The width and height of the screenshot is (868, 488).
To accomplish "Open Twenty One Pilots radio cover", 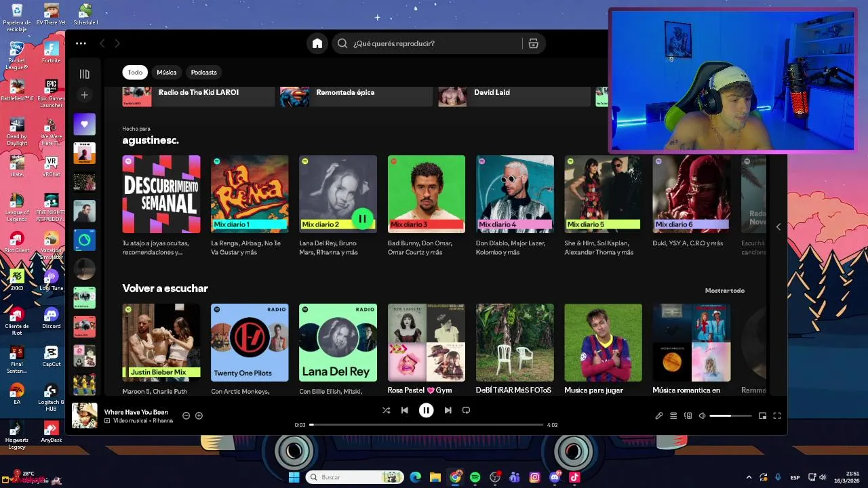I will [250, 342].
